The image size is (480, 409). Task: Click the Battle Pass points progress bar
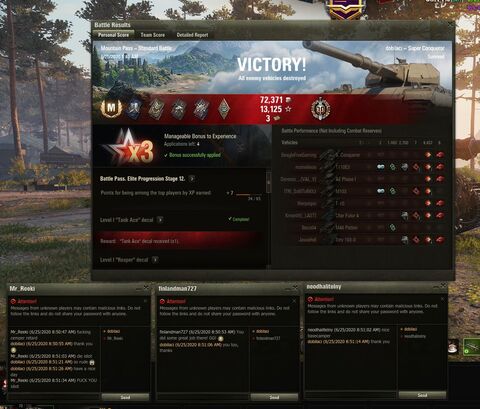[x=248, y=194]
